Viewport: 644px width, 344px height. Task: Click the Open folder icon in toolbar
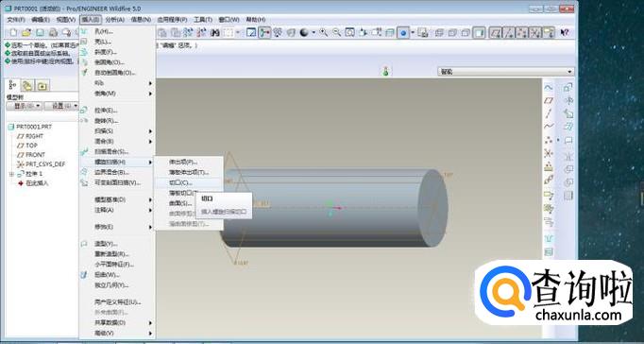[x=26, y=32]
